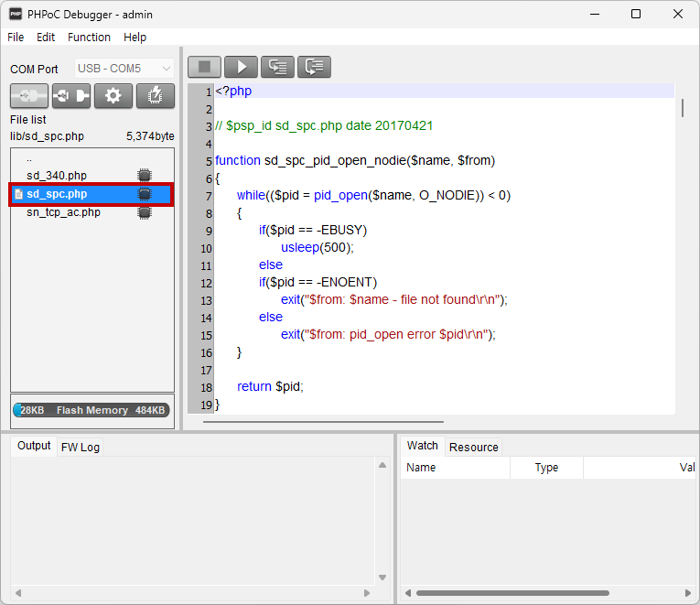Open the Edit menu
This screenshot has height=605, width=700.
pos(46,37)
